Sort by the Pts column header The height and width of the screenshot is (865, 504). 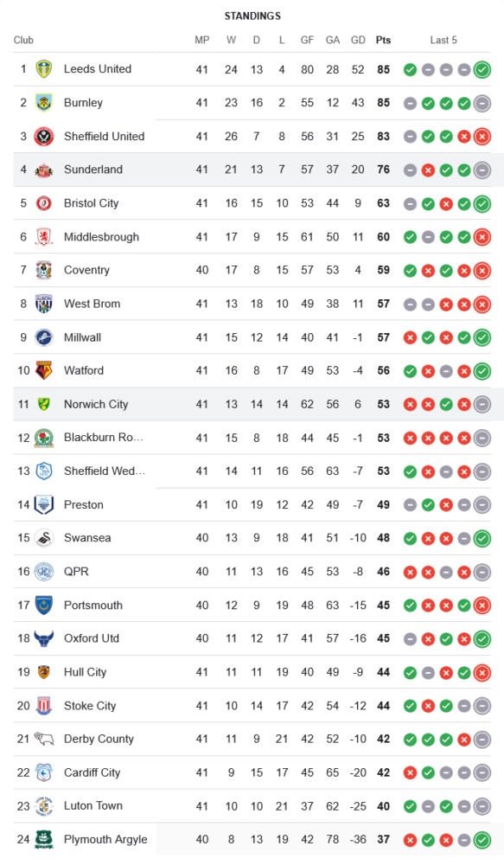pos(383,40)
